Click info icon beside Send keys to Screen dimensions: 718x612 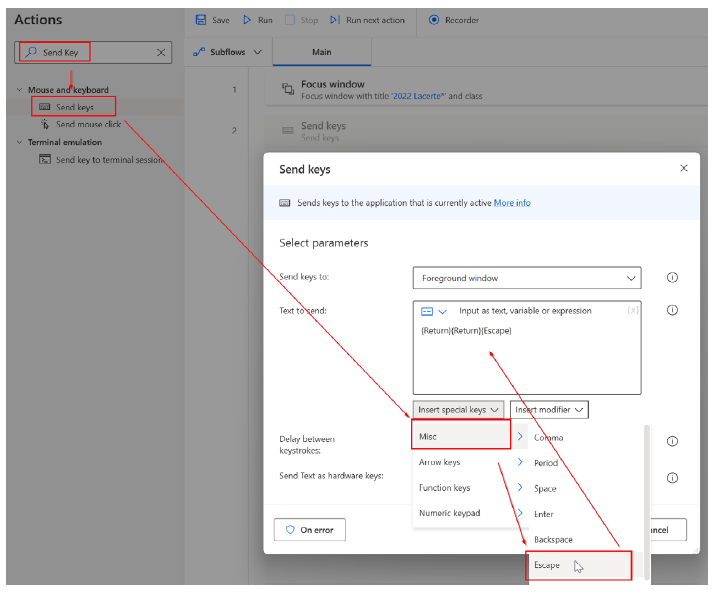pyautogui.click(x=672, y=278)
